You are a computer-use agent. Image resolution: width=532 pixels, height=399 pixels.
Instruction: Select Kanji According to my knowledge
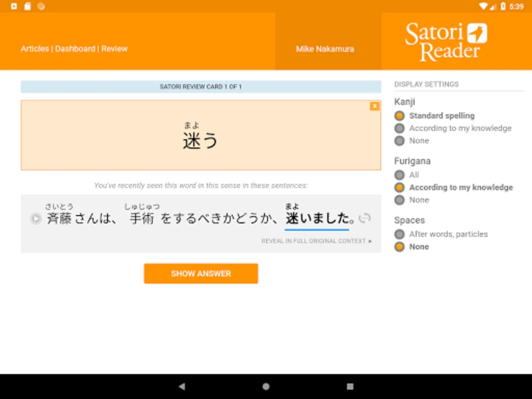(453, 128)
